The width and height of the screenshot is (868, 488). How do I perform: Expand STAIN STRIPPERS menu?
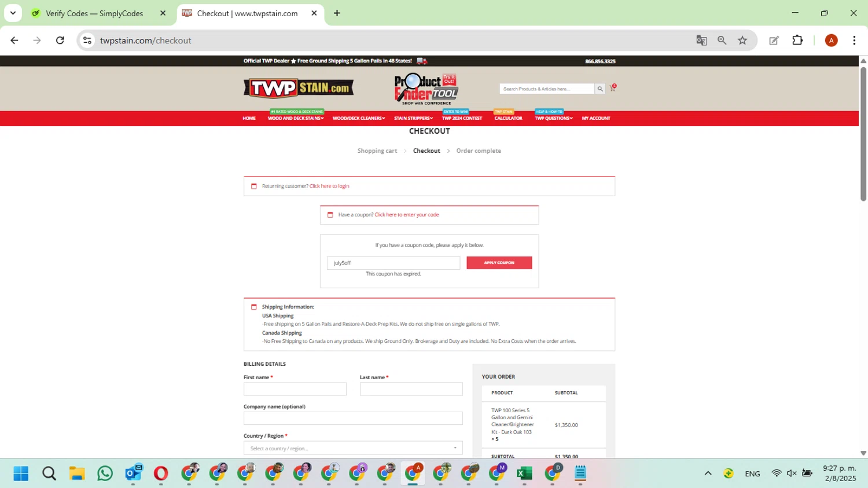point(413,118)
